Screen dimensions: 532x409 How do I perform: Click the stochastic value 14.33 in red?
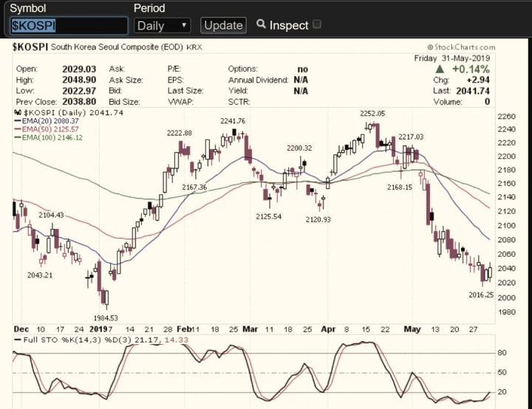coord(176,340)
